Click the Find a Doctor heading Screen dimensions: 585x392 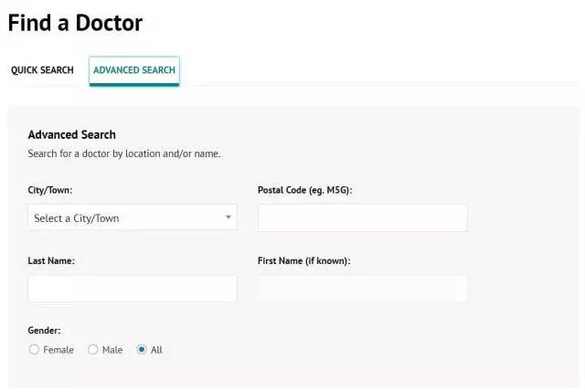(75, 23)
